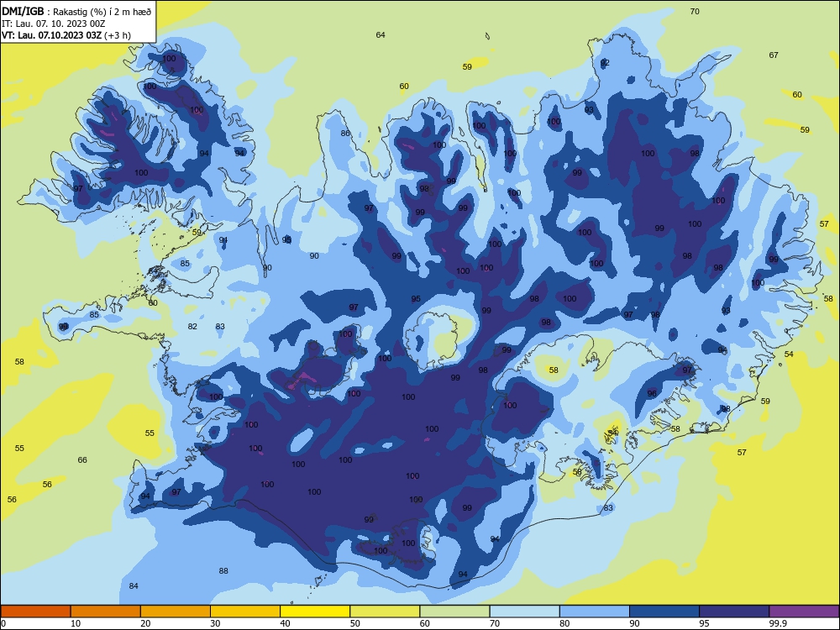Screen dimensions: 840x630
Task: Select the dark blue 90–95 legend swatch
Action: [x=664, y=612]
